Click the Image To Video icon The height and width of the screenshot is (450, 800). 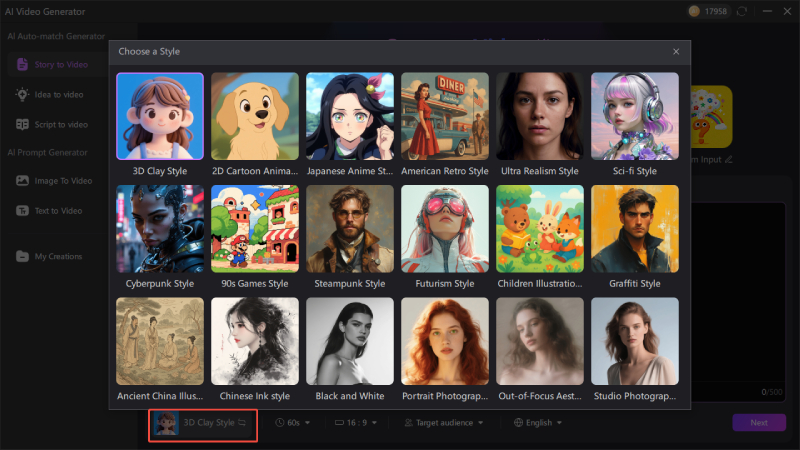point(22,181)
